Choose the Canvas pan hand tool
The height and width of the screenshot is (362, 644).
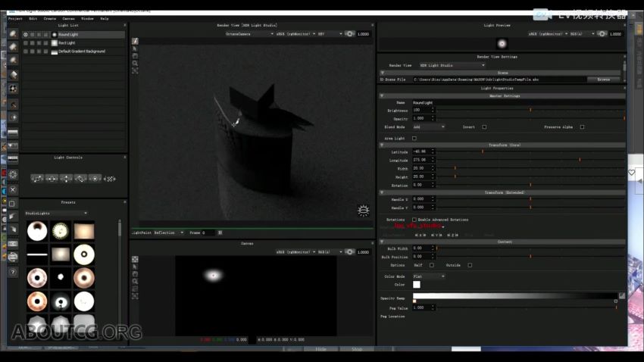(x=135, y=274)
